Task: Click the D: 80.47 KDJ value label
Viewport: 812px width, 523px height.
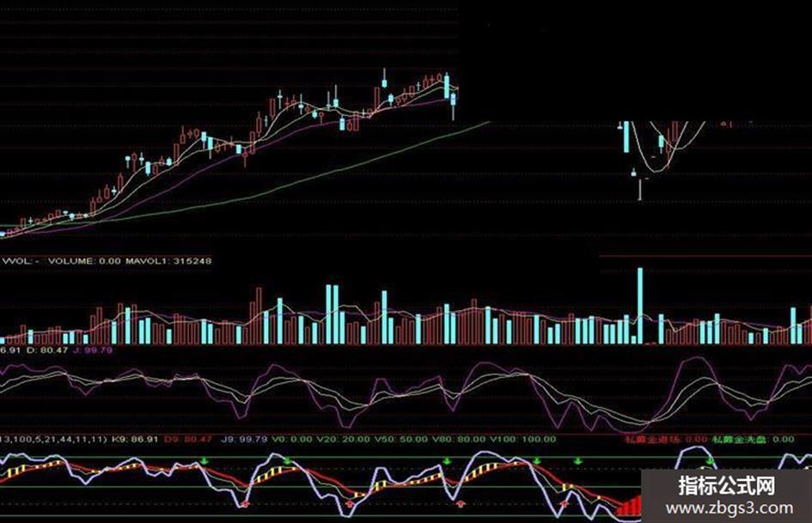Action: coord(47,350)
